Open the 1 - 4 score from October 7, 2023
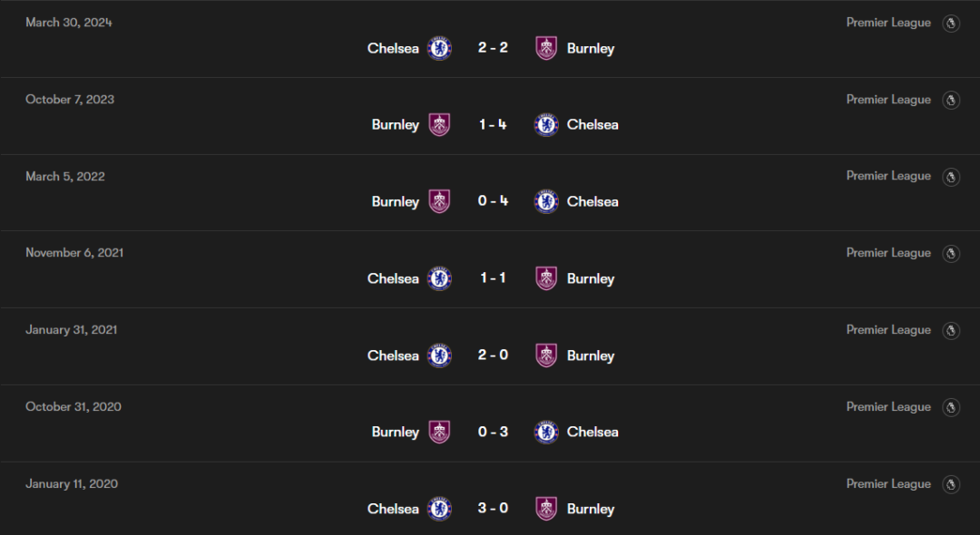The width and height of the screenshot is (980, 535). [x=493, y=124]
